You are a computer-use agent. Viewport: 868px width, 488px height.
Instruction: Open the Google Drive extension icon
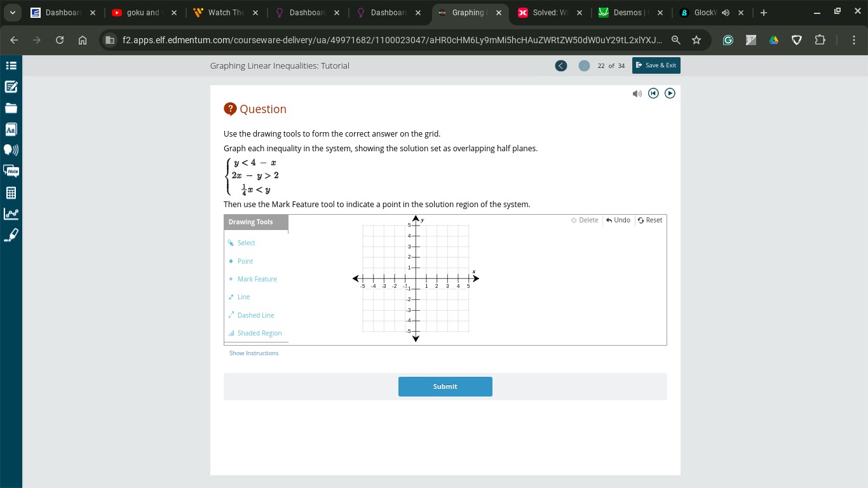coord(774,40)
